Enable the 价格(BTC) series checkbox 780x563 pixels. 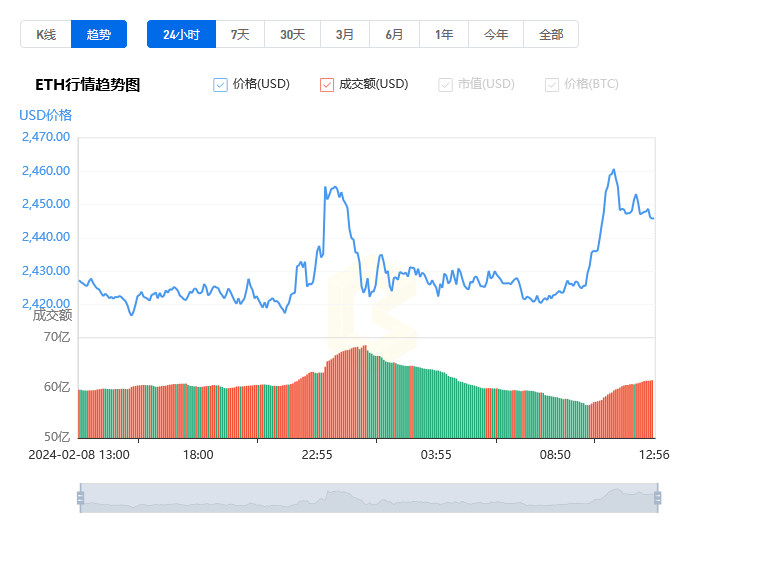click(552, 85)
